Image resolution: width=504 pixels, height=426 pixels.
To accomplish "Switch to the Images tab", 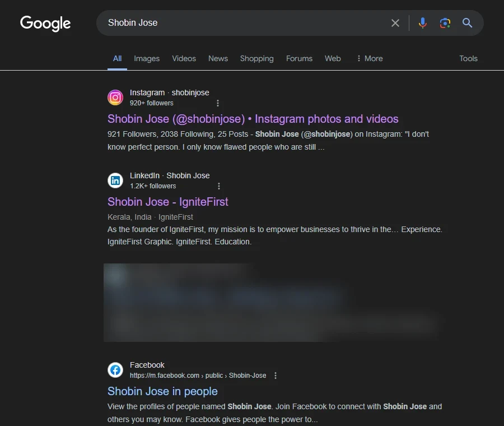I will tap(147, 58).
